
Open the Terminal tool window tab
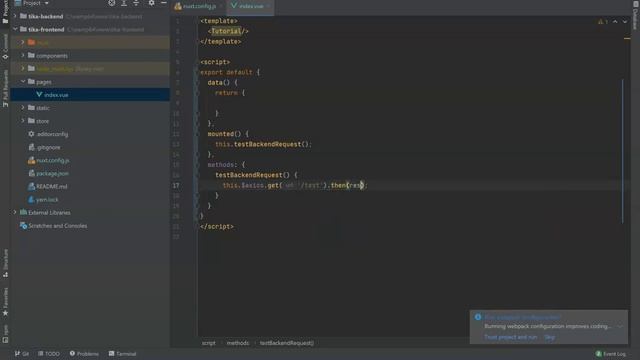[122, 354]
